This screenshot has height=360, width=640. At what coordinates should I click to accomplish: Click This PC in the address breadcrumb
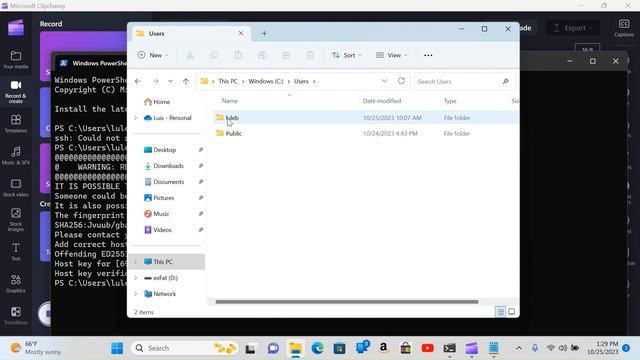tap(228, 81)
